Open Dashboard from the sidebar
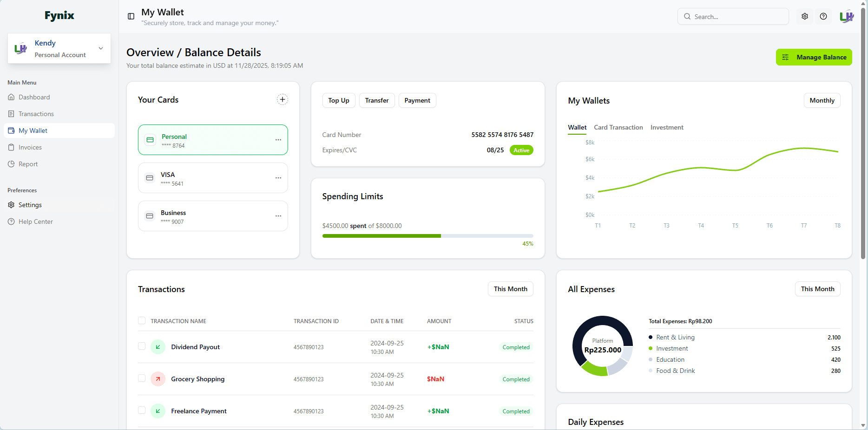This screenshot has width=868, height=430. (x=34, y=97)
